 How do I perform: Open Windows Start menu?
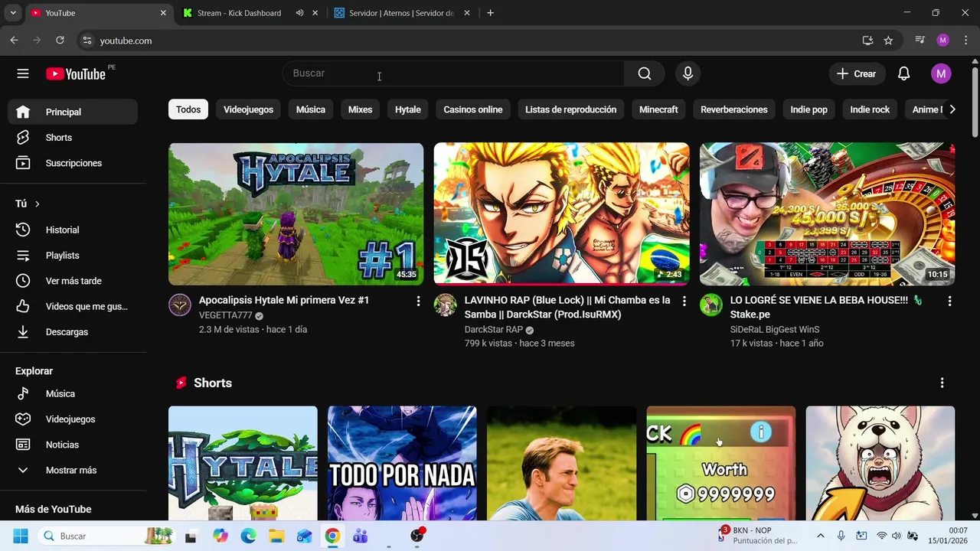tap(20, 536)
